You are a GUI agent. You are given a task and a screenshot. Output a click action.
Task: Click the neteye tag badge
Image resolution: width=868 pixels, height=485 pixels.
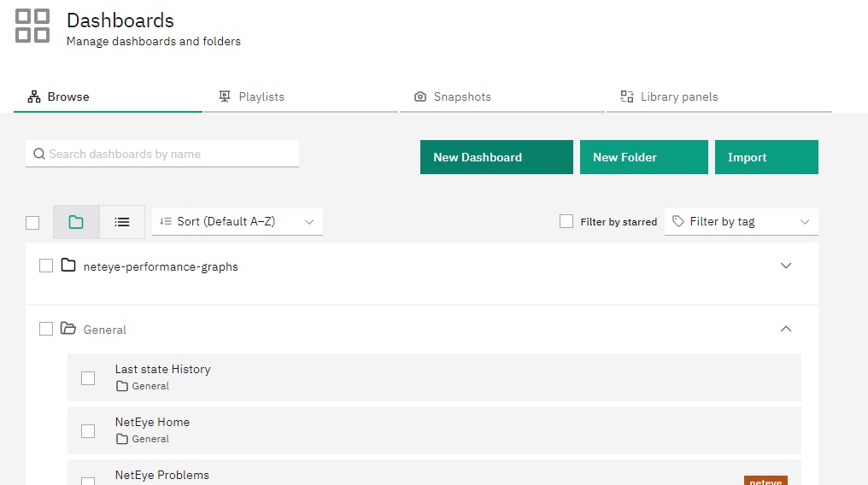(765, 481)
